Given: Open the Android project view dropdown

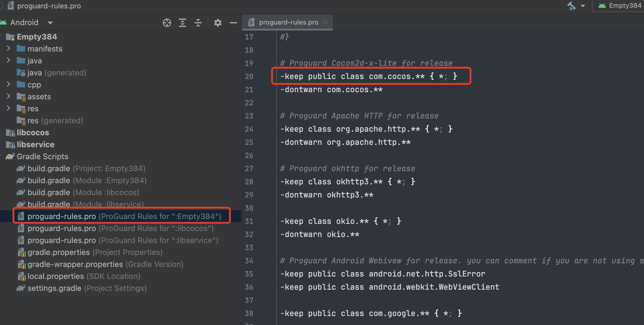Looking at the screenshot, I should (50, 23).
